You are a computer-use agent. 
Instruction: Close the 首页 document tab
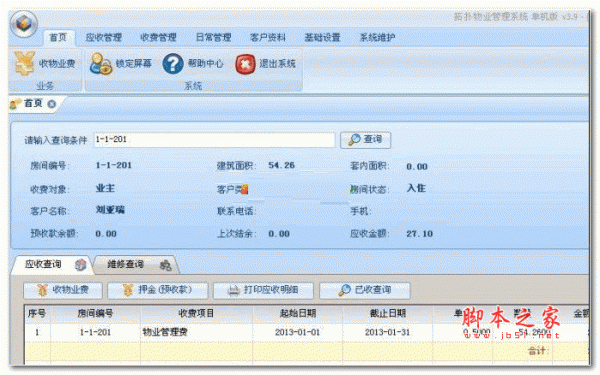(52, 104)
